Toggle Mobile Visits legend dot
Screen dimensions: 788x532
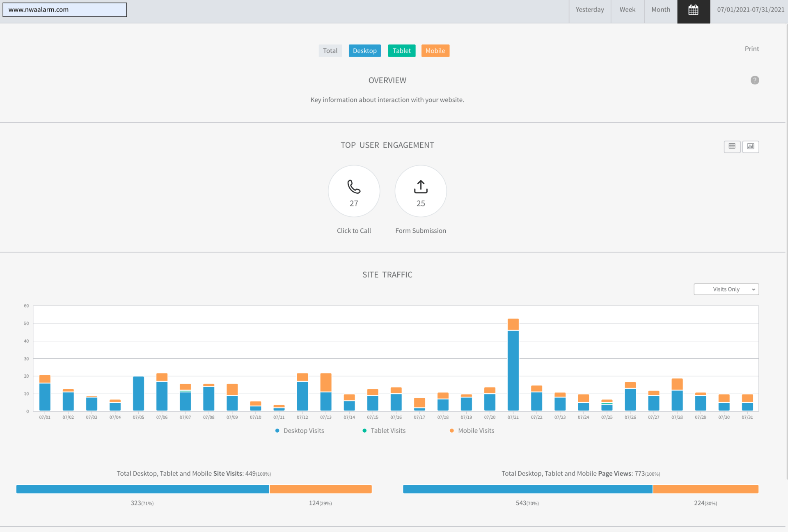(452, 431)
